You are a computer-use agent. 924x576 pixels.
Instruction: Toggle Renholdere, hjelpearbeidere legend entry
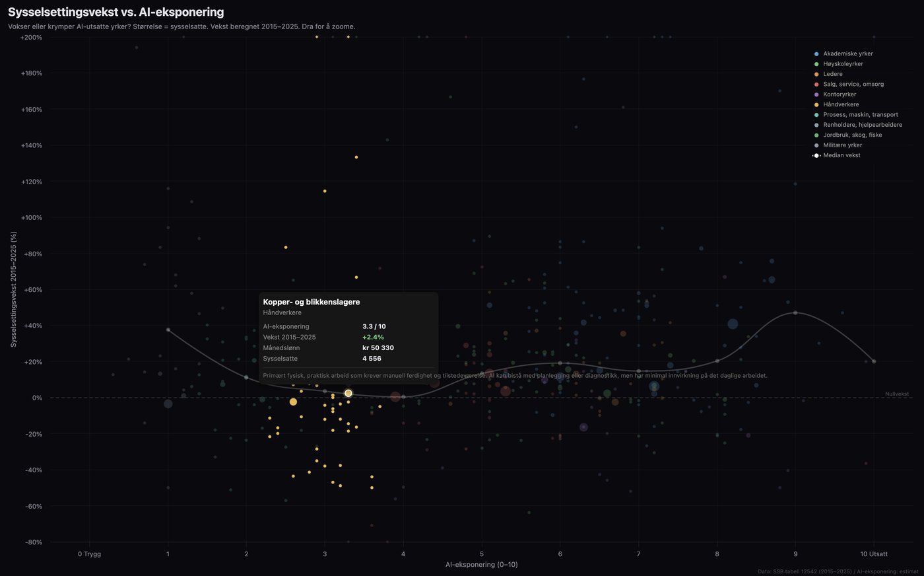858,125
